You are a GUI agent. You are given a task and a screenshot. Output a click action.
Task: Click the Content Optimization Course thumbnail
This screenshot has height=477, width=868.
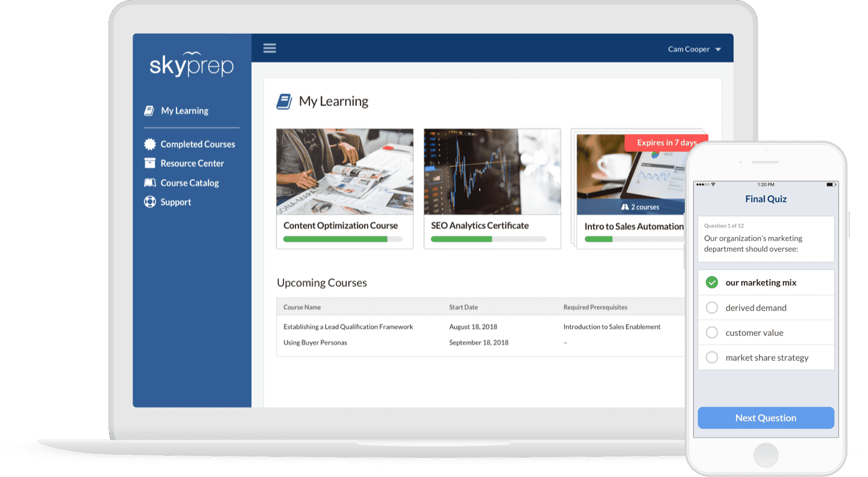(345, 172)
